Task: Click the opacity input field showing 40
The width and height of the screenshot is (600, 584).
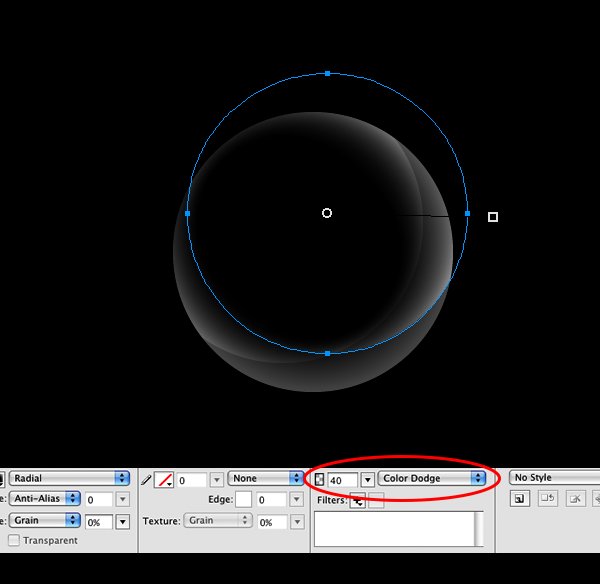Action: point(343,480)
